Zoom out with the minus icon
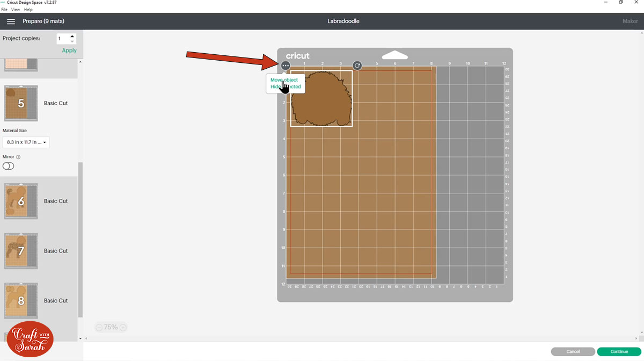644x361 pixels. click(99, 327)
